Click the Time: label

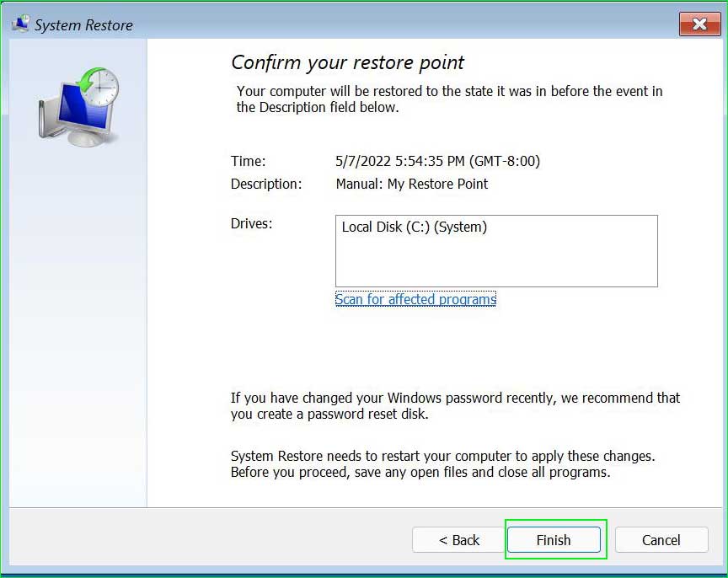pyautogui.click(x=249, y=161)
